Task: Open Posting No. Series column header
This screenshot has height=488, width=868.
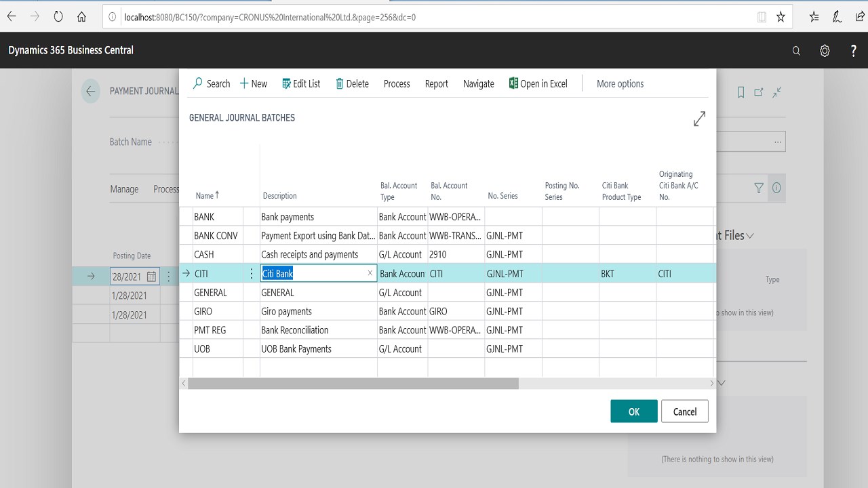Action: coord(562,191)
